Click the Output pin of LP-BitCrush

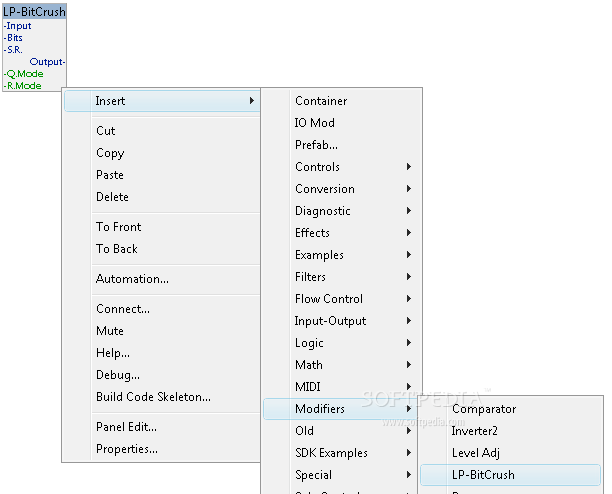click(x=47, y=62)
